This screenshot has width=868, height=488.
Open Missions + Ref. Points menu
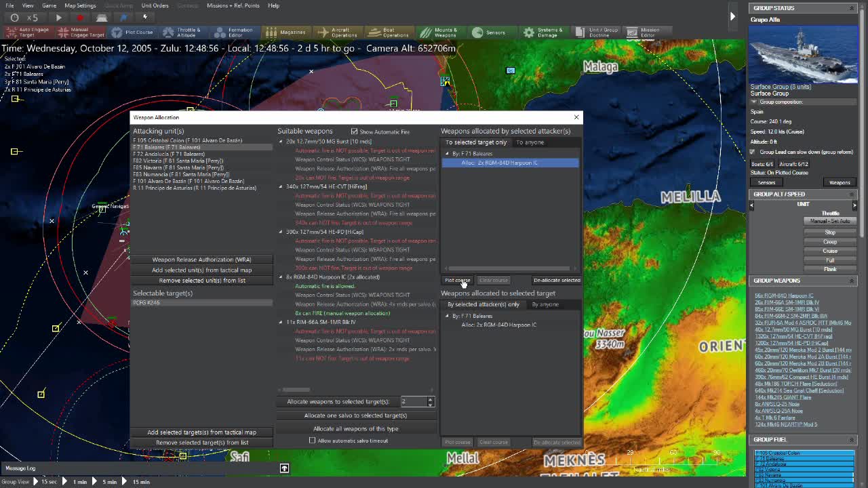coord(233,5)
